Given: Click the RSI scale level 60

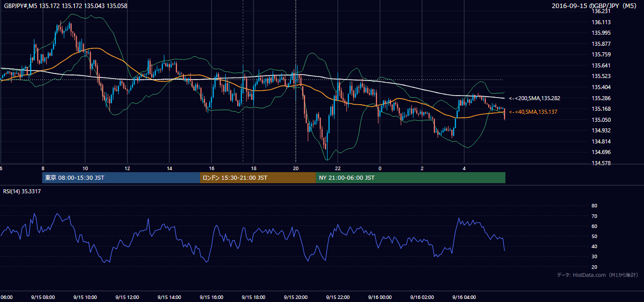Looking at the screenshot, I should pos(594,226).
